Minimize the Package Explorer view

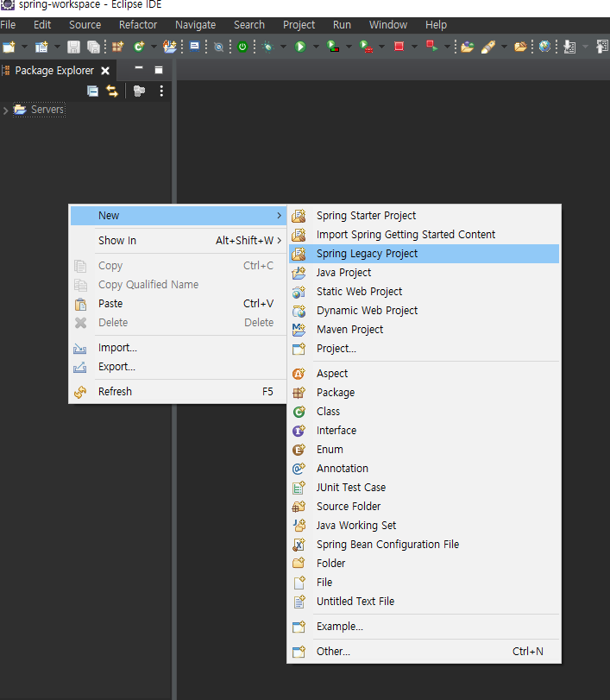coord(139,69)
